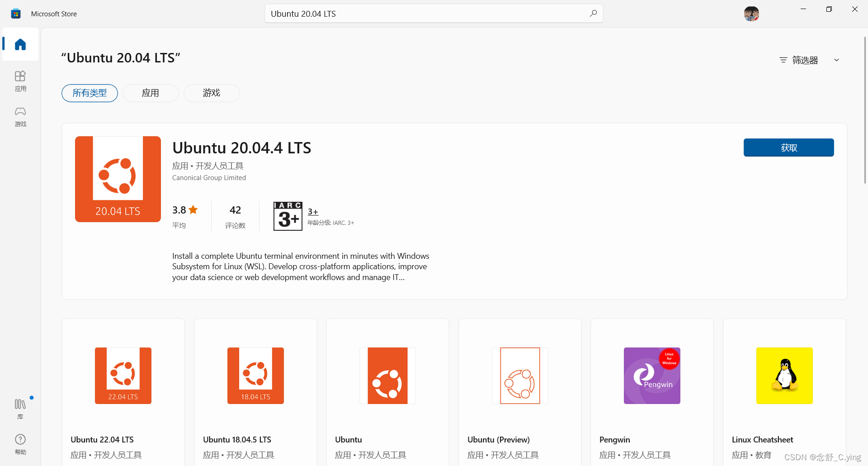The width and height of the screenshot is (868, 466).
Task: Open the 帮助 (Help) sidebar icon
Action: pos(20,444)
